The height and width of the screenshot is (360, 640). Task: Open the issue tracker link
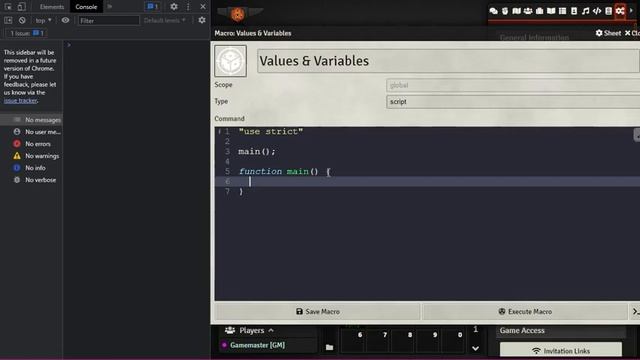(x=20, y=100)
